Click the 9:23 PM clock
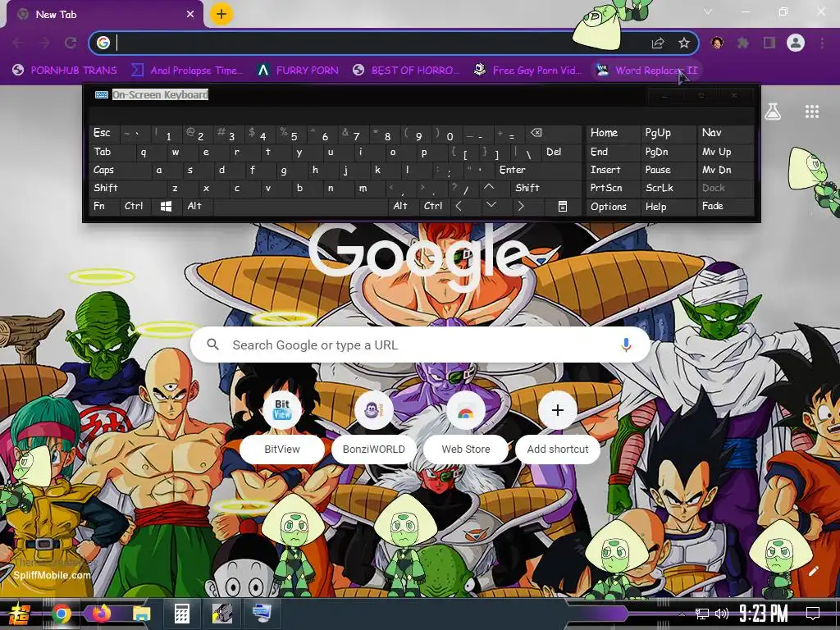The width and height of the screenshot is (840, 630). (764, 614)
